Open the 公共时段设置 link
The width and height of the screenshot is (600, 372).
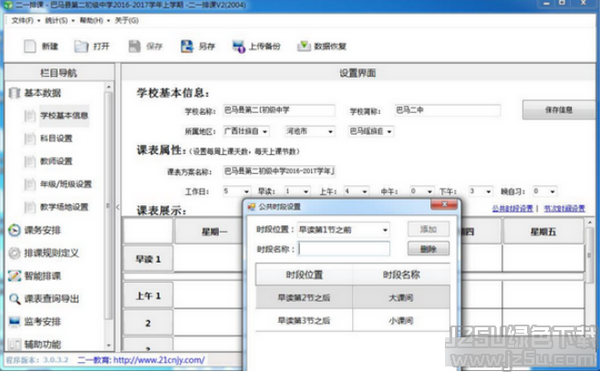(512, 209)
